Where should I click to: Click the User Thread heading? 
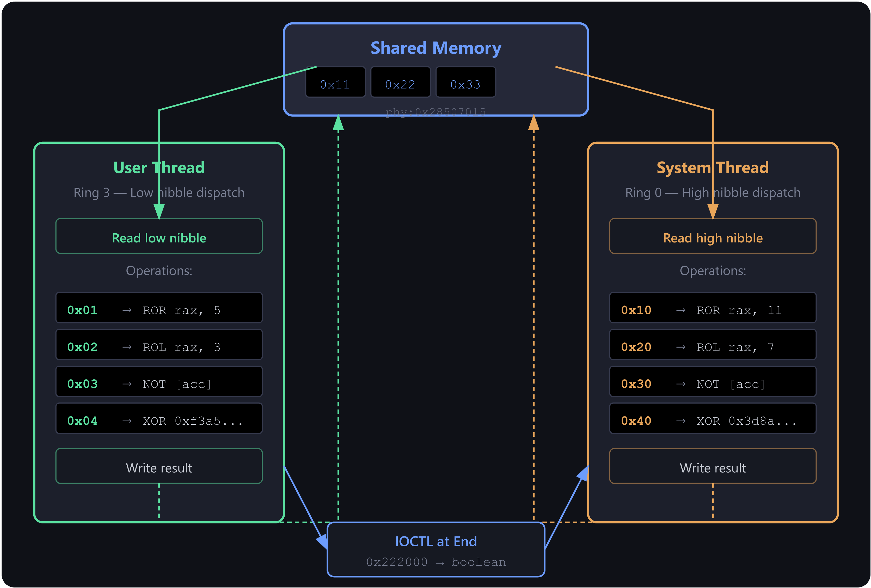(159, 167)
